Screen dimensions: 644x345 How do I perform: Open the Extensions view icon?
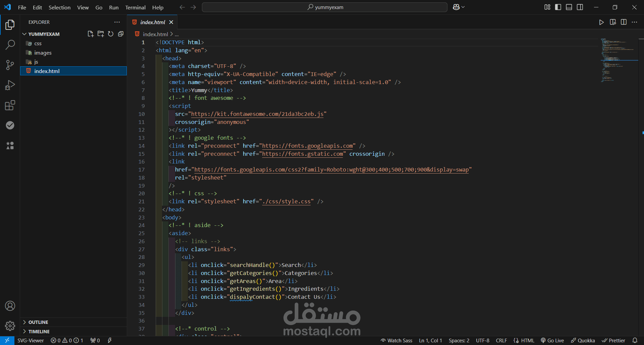10,105
